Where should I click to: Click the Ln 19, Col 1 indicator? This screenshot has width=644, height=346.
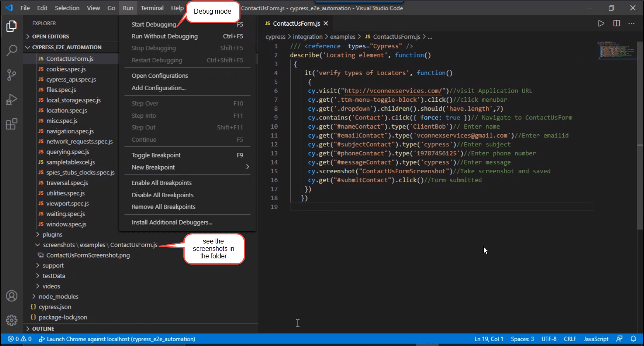point(489,339)
